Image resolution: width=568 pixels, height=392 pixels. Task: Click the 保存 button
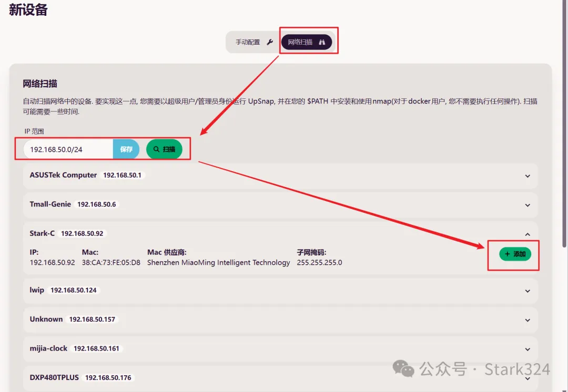(126, 149)
